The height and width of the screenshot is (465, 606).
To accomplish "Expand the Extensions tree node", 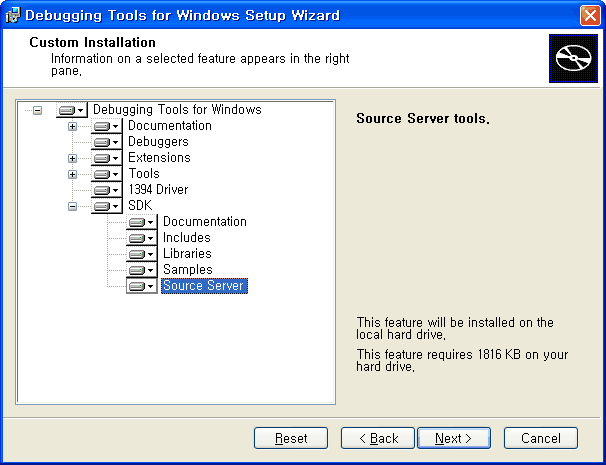I will coord(72,158).
